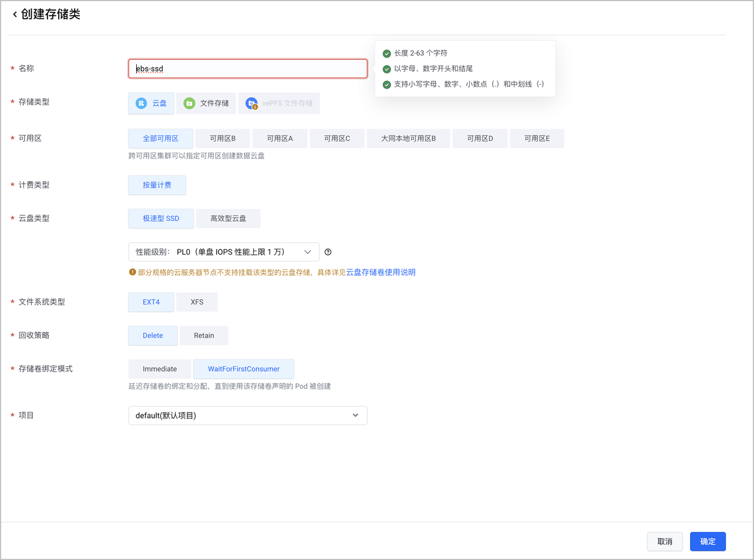This screenshot has height=560, width=754.
Task: Click the 延迟存储卷的绑定和分配 description text
Action: click(230, 386)
